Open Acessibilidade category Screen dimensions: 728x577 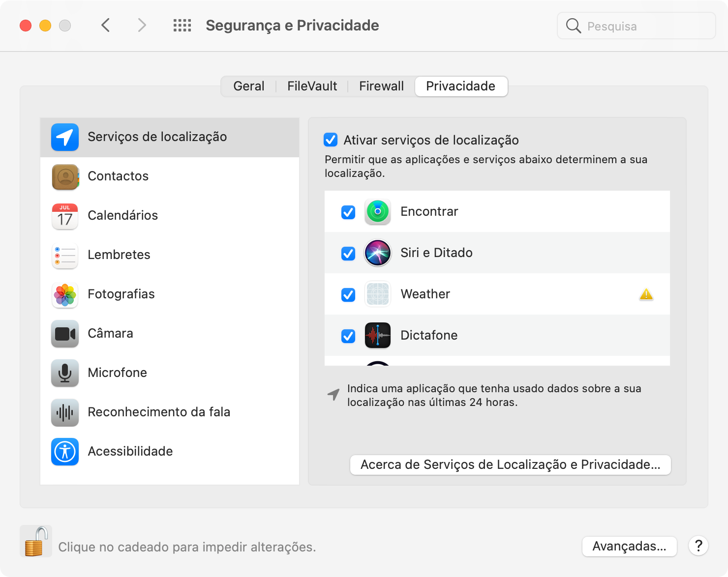point(130,452)
